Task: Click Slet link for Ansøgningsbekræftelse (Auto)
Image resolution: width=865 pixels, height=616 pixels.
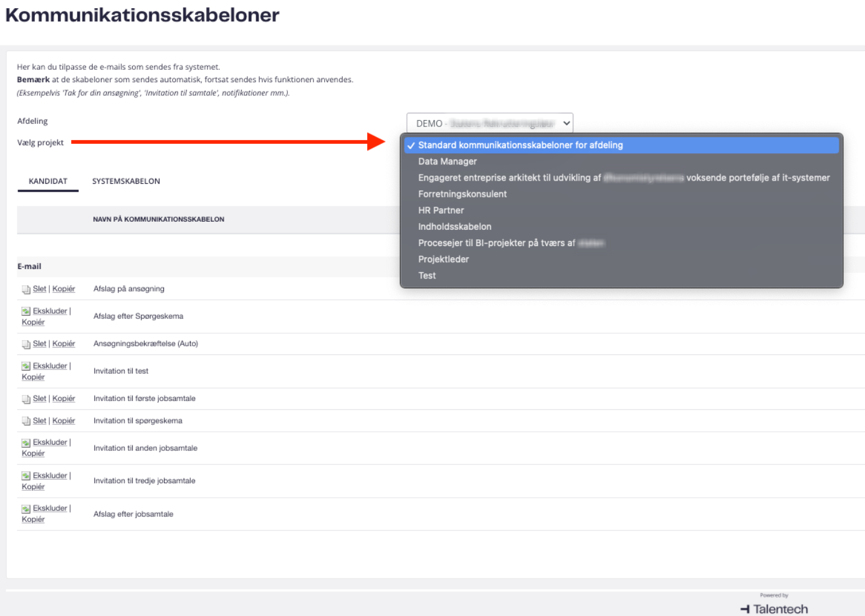Action: [x=39, y=344]
